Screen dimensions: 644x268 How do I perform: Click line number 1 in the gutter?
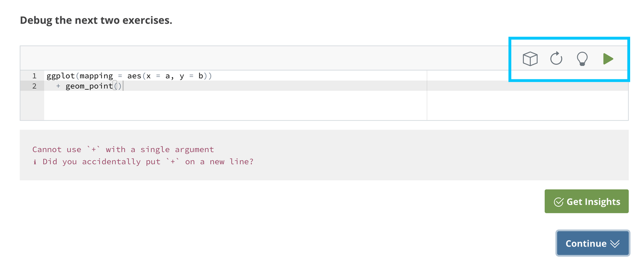click(x=34, y=76)
